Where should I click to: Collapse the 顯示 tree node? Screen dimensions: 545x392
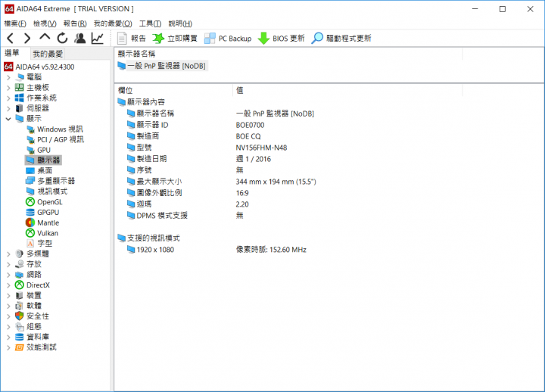click(8, 119)
